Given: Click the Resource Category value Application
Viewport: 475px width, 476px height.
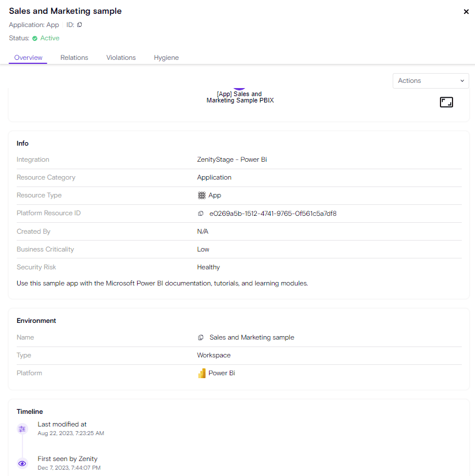Looking at the screenshot, I should point(214,178).
